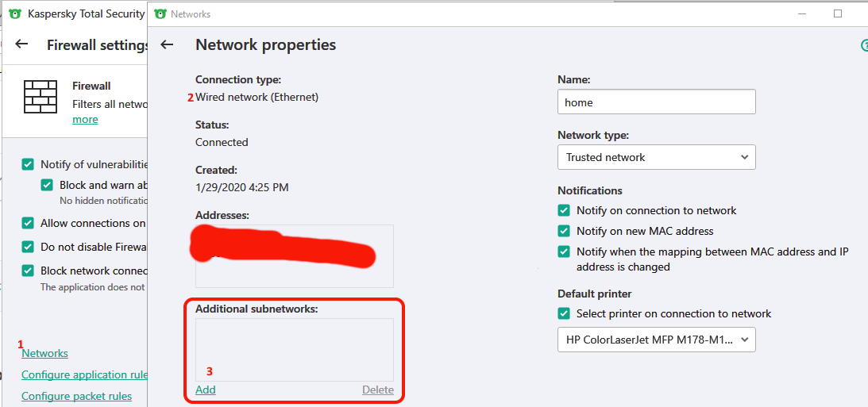Open the Networks link in Firewall settings

[44, 353]
